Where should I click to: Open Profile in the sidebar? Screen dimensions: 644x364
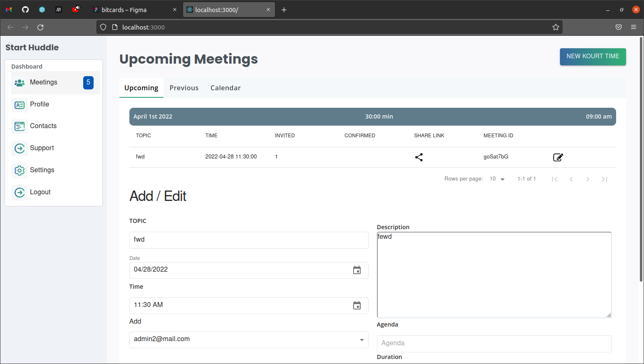pyautogui.click(x=40, y=104)
